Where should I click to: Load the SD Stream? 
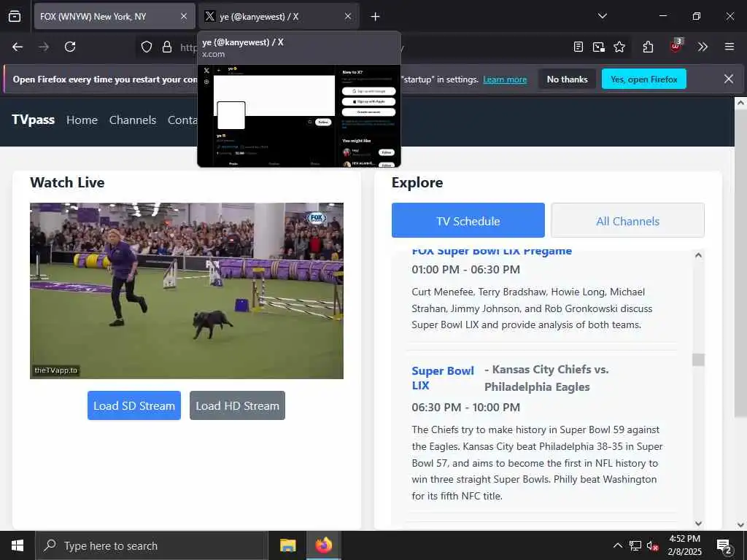pyautogui.click(x=134, y=405)
